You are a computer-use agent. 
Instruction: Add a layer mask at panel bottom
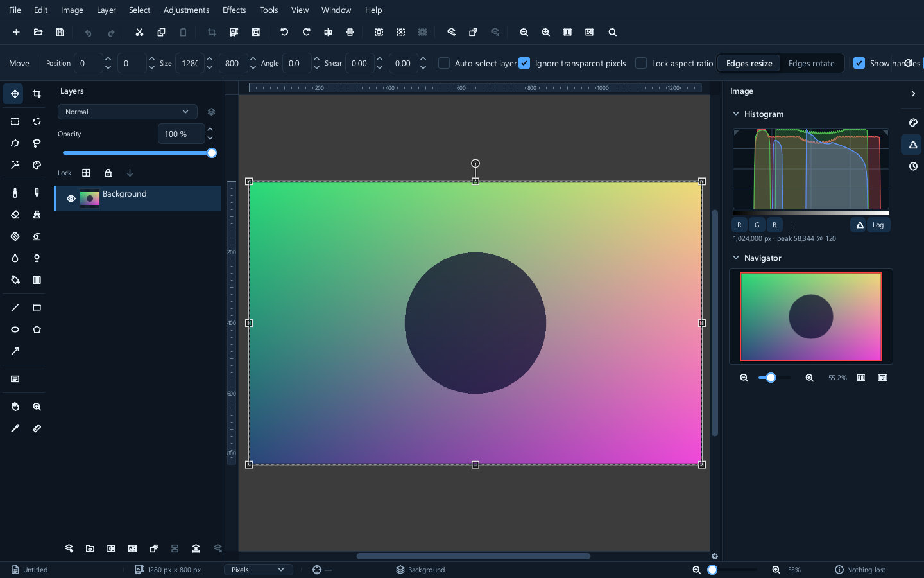111,548
